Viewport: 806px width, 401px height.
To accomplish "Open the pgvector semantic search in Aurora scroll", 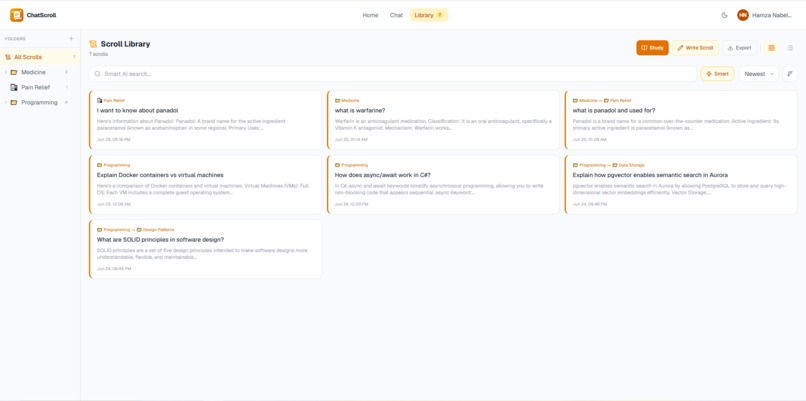I will (x=681, y=185).
